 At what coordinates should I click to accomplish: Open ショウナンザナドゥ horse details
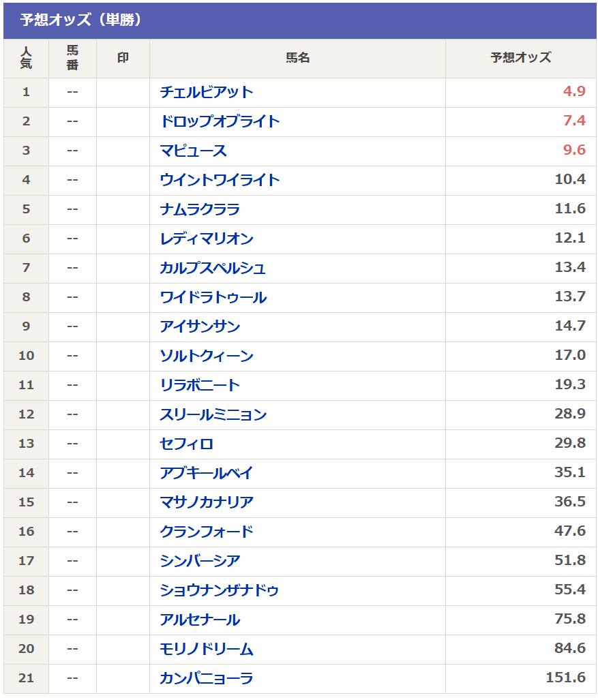[219, 590]
